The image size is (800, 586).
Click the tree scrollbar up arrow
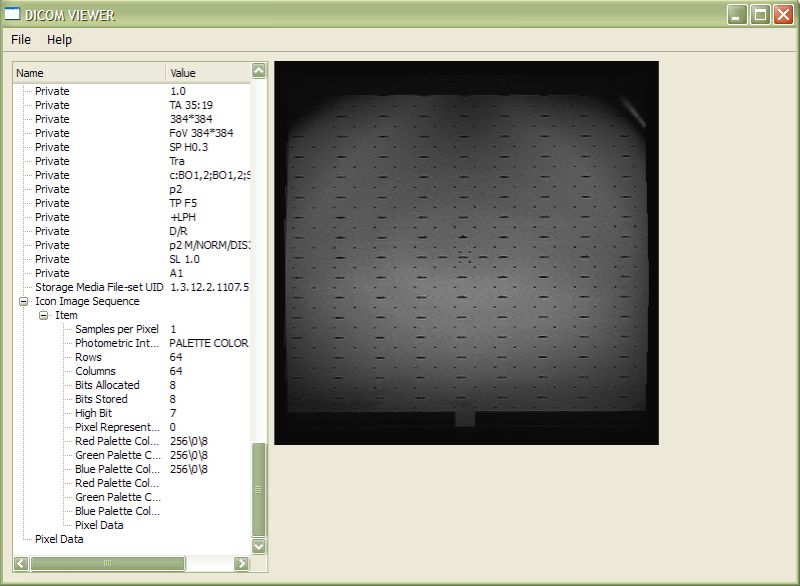pyautogui.click(x=258, y=72)
